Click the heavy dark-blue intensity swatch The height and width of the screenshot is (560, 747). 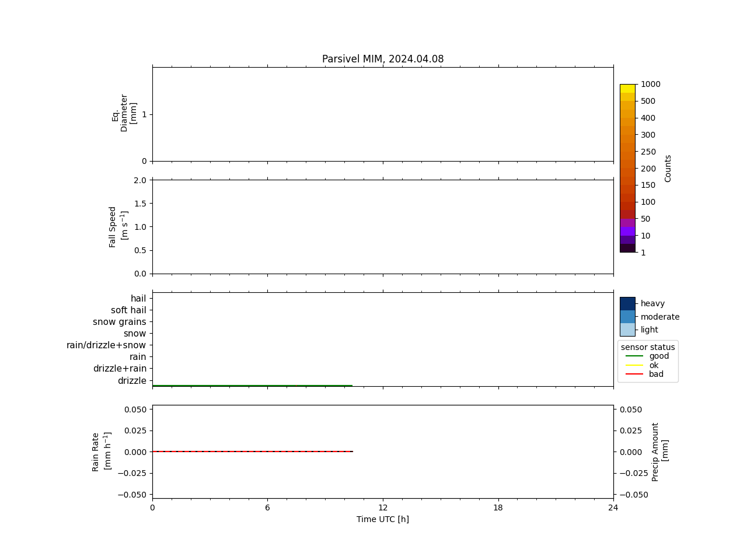(x=627, y=303)
